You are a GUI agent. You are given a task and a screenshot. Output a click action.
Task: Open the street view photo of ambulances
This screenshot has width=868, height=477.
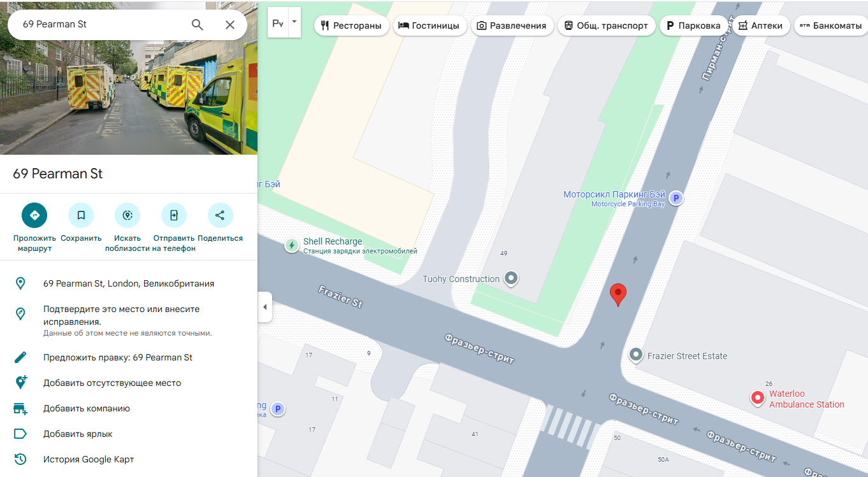[x=129, y=97]
